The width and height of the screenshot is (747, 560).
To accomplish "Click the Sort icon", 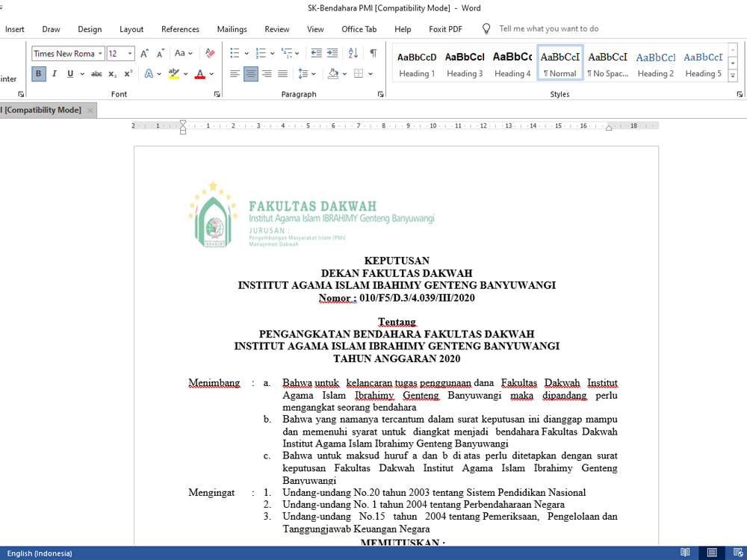I will point(353,53).
